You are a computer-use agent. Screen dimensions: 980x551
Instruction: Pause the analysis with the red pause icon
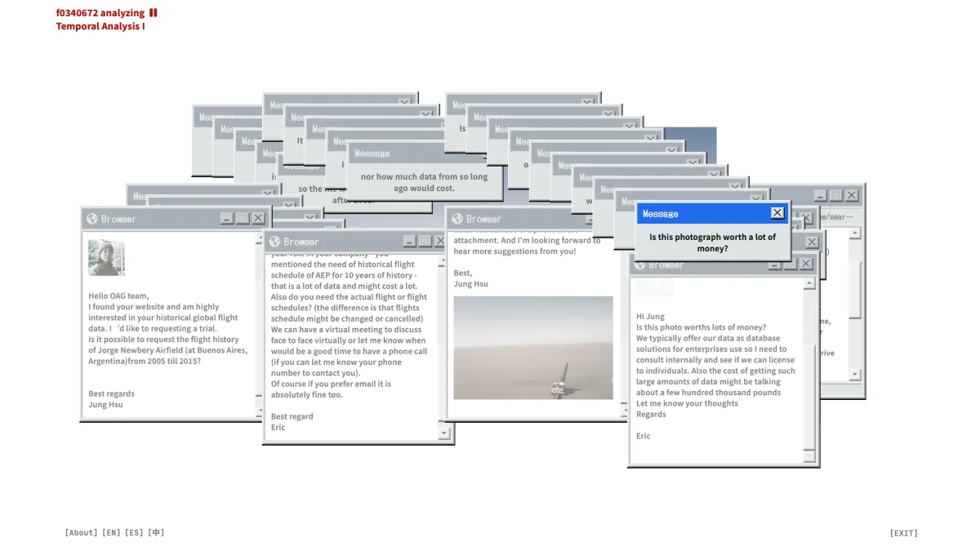click(x=154, y=12)
